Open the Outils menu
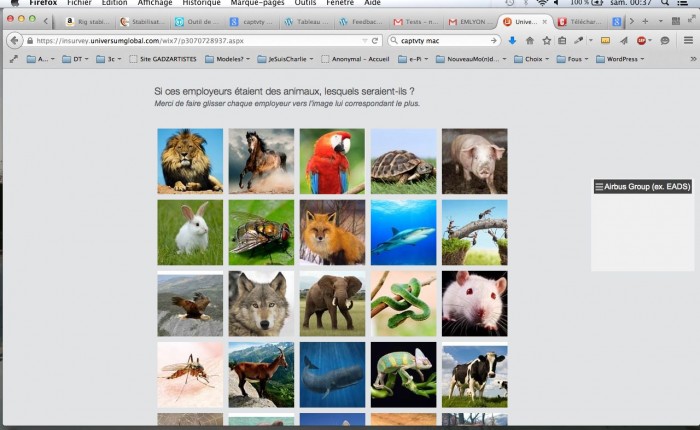This screenshot has width=700, height=430. (305, 3)
